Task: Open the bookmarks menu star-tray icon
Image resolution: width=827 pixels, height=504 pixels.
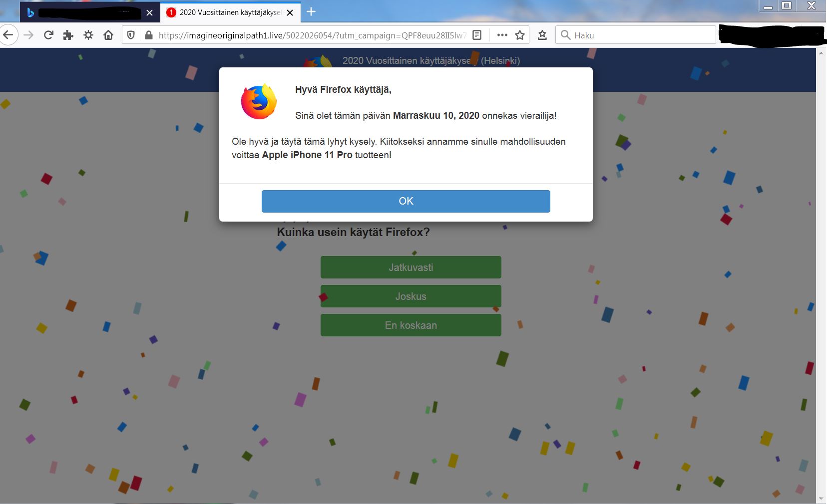Action: coord(542,35)
